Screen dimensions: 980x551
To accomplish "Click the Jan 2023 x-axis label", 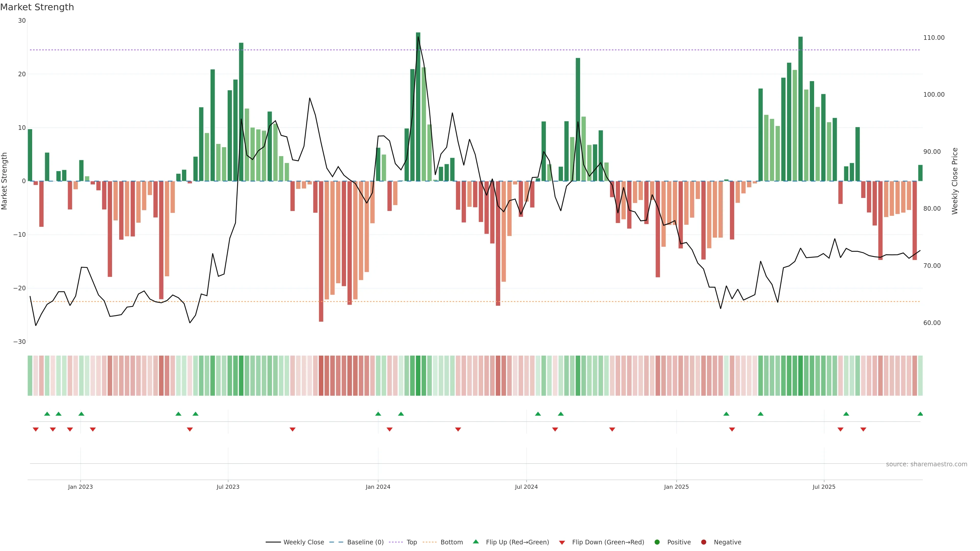I will pyautogui.click(x=80, y=487).
